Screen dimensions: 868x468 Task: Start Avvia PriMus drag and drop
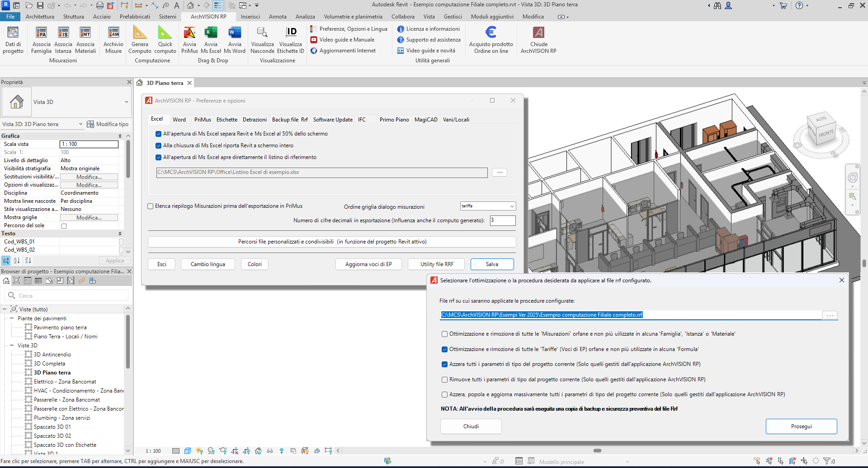coord(189,40)
